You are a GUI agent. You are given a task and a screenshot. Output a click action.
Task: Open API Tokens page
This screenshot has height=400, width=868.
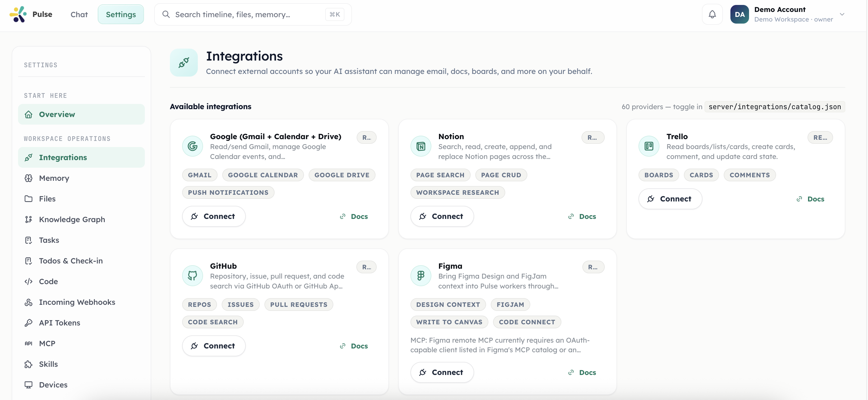click(x=81, y=323)
